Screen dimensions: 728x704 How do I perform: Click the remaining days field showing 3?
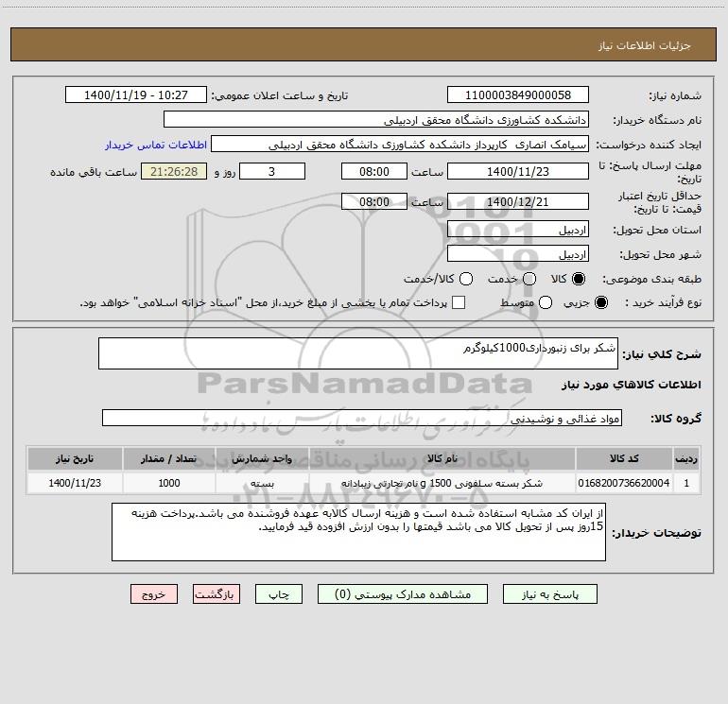coord(272,171)
